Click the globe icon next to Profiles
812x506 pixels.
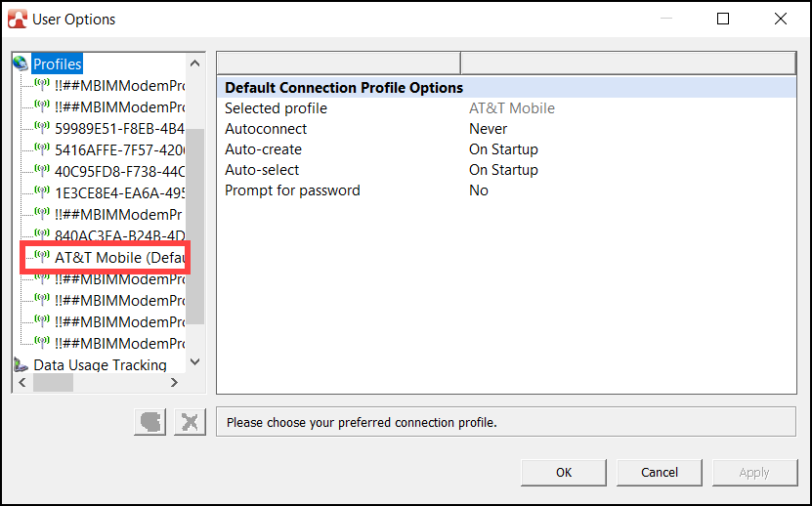point(21,63)
